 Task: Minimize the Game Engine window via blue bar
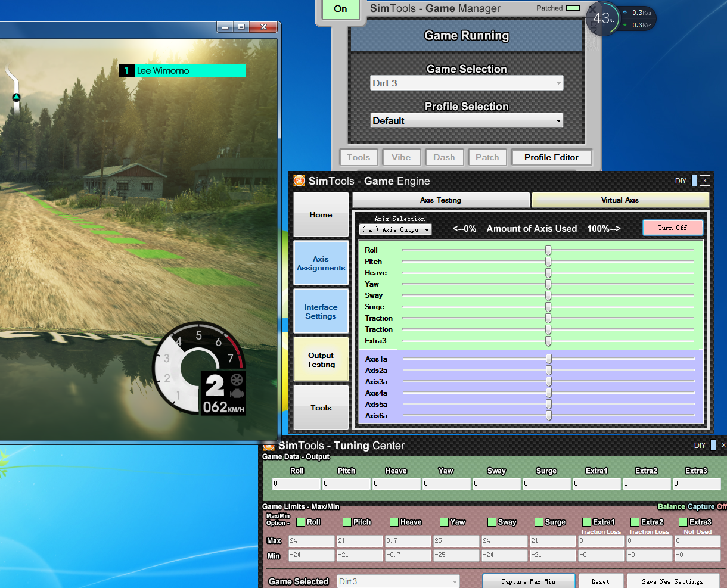[694, 181]
